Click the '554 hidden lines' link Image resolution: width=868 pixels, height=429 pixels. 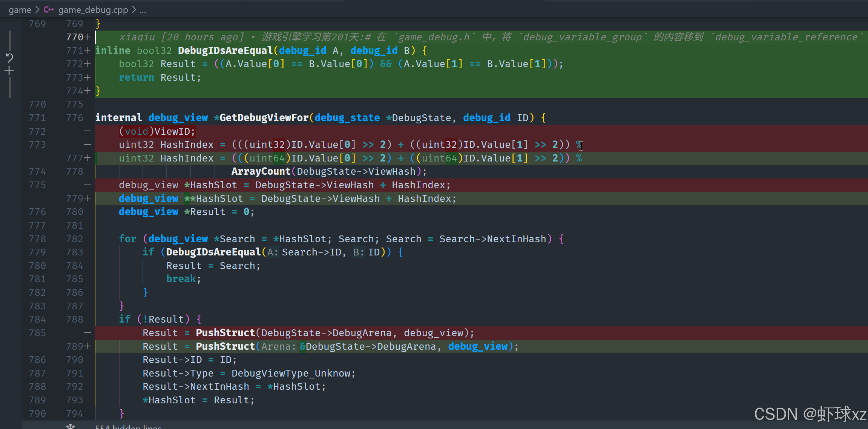coord(128,427)
